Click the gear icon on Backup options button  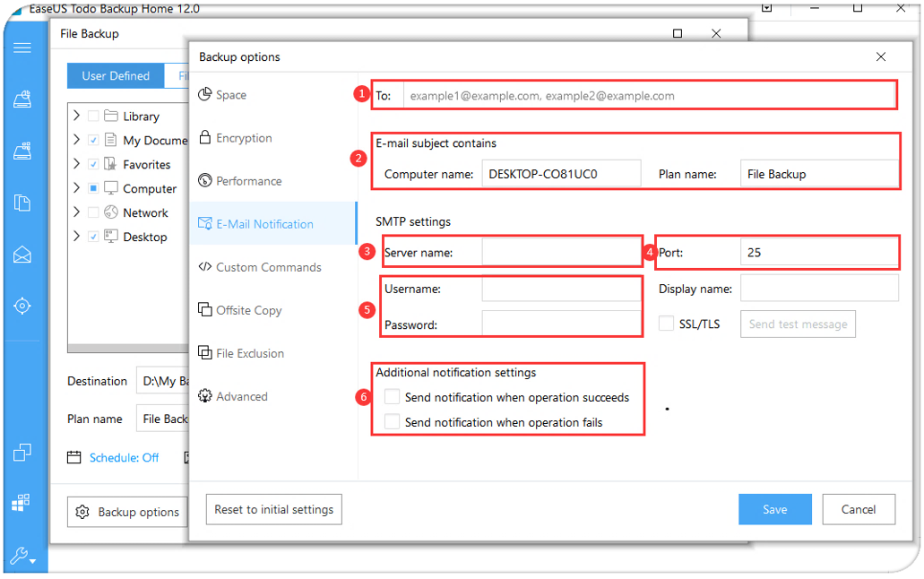(82, 512)
